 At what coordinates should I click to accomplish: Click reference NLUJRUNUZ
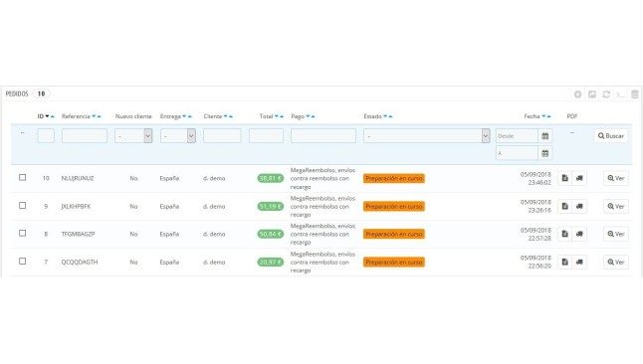click(x=78, y=178)
